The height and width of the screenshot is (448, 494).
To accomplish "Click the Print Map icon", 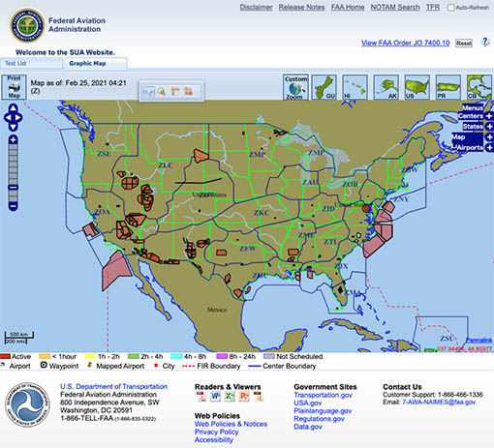I will coord(14,87).
